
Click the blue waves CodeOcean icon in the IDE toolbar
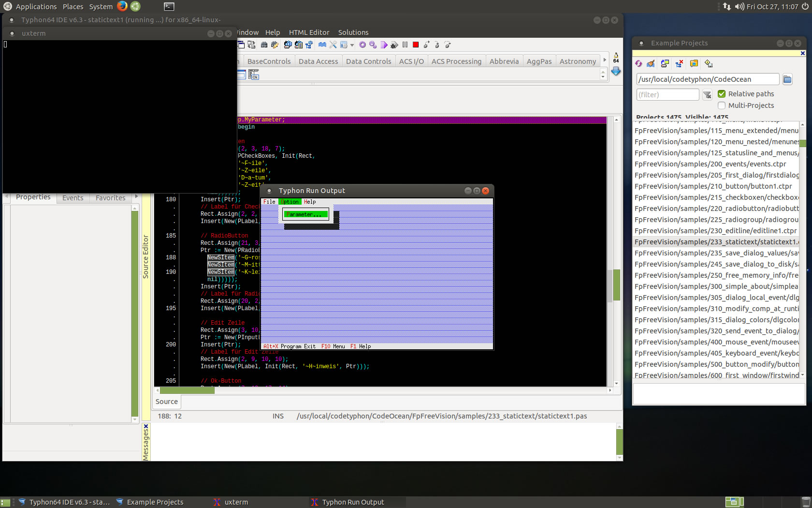tap(322, 45)
